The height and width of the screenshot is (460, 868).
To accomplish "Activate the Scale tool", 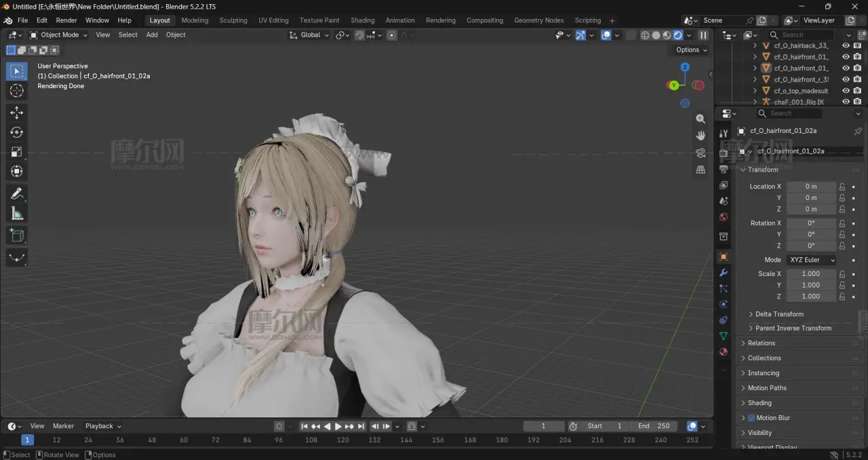I will (x=17, y=152).
